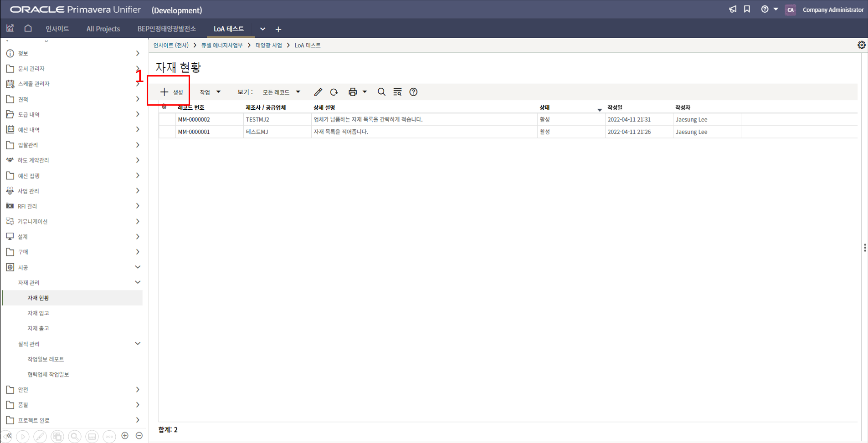Click the print icon in toolbar
Viewport: 868px width, 443px height.
pos(353,92)
